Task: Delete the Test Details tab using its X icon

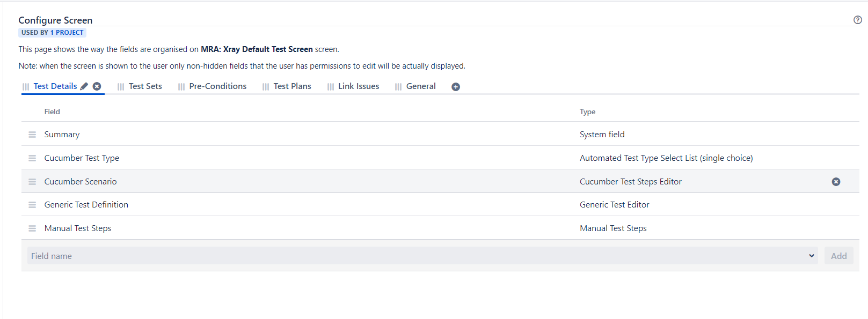Action: pos(97,86)
